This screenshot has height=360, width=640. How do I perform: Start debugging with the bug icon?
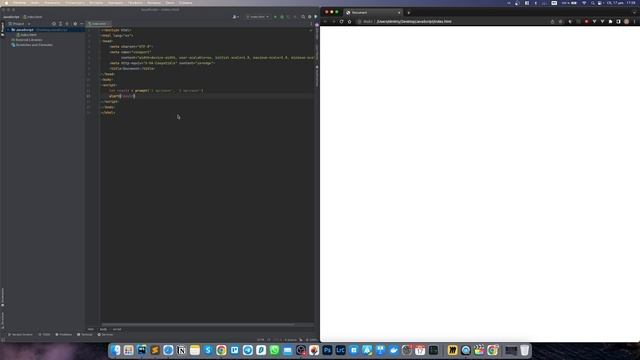point(282,17)
